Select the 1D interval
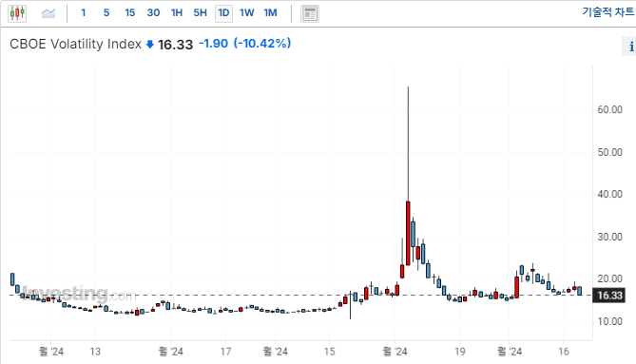 point(223,13)
